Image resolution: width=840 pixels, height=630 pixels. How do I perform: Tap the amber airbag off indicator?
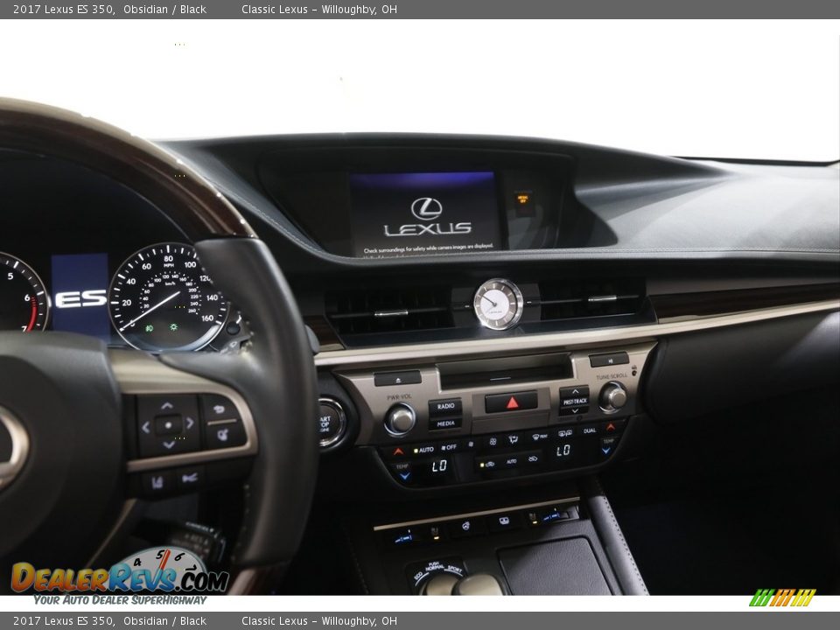[x=522, y=199]
